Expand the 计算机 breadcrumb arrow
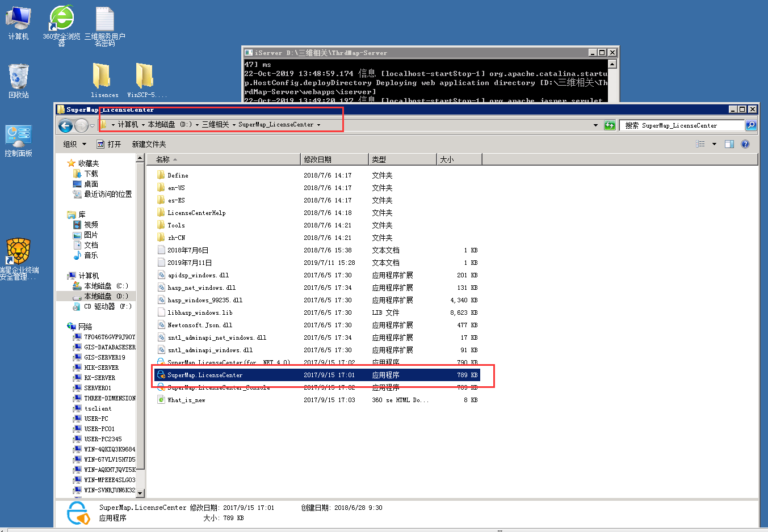The image size is (768, 532). [x=143, y=125]
